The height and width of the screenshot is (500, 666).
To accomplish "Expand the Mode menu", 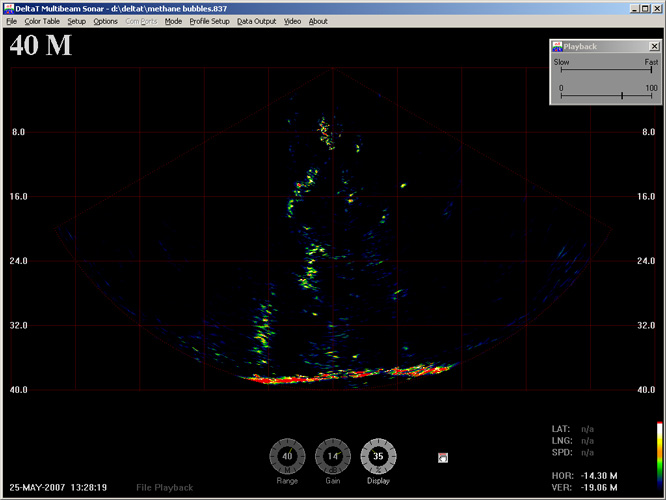I will tap(173, 21).
